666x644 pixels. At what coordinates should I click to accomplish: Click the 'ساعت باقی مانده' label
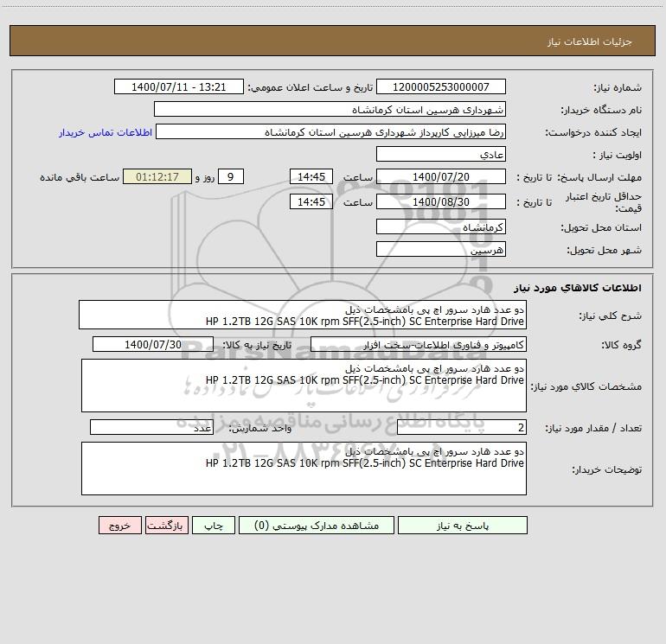[80, 177]
